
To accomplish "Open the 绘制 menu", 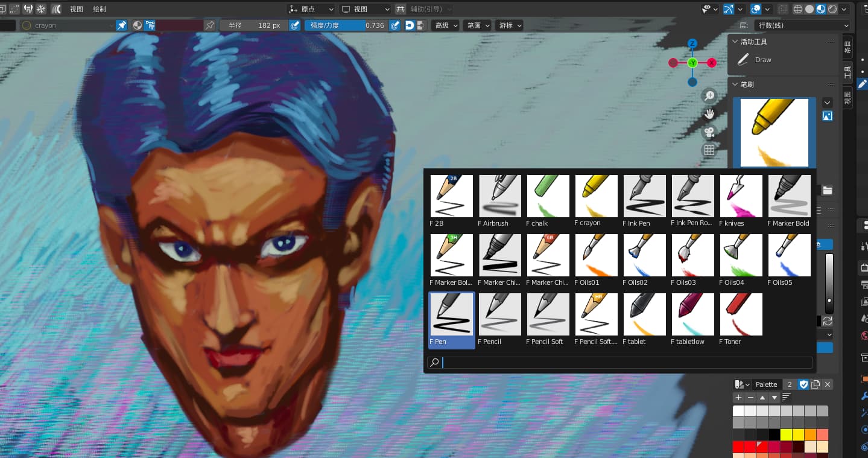I will pos(100,9).
